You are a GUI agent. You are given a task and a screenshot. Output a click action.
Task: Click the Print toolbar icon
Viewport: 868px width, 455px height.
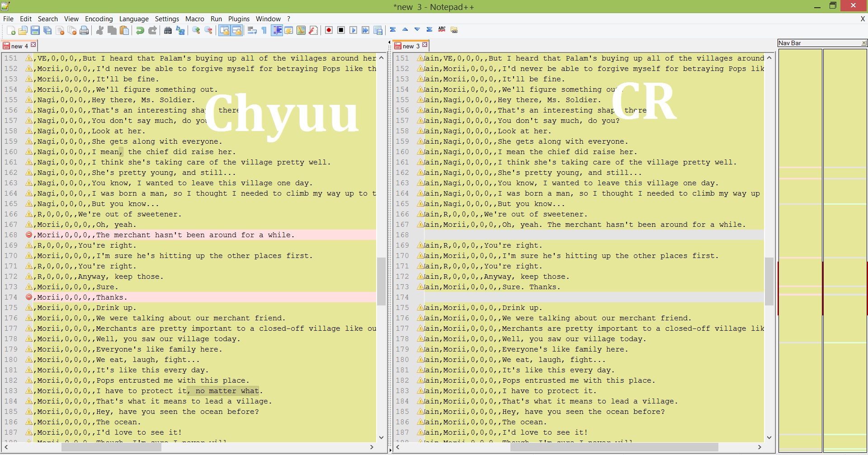[x=84, y=30]
